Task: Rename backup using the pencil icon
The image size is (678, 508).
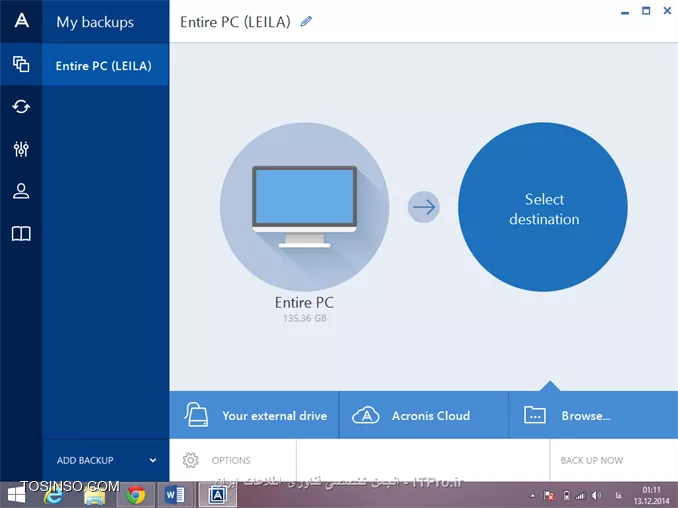Action: [306, 21]
